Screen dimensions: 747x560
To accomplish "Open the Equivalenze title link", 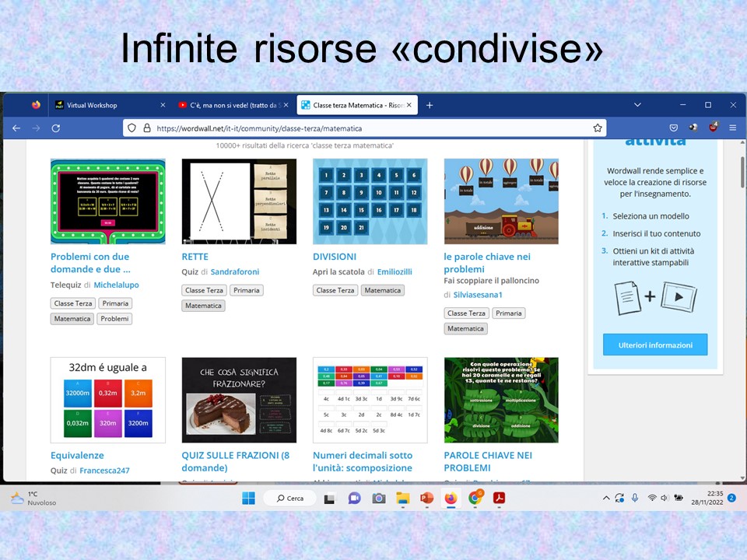I will click(x=77, y=455).
